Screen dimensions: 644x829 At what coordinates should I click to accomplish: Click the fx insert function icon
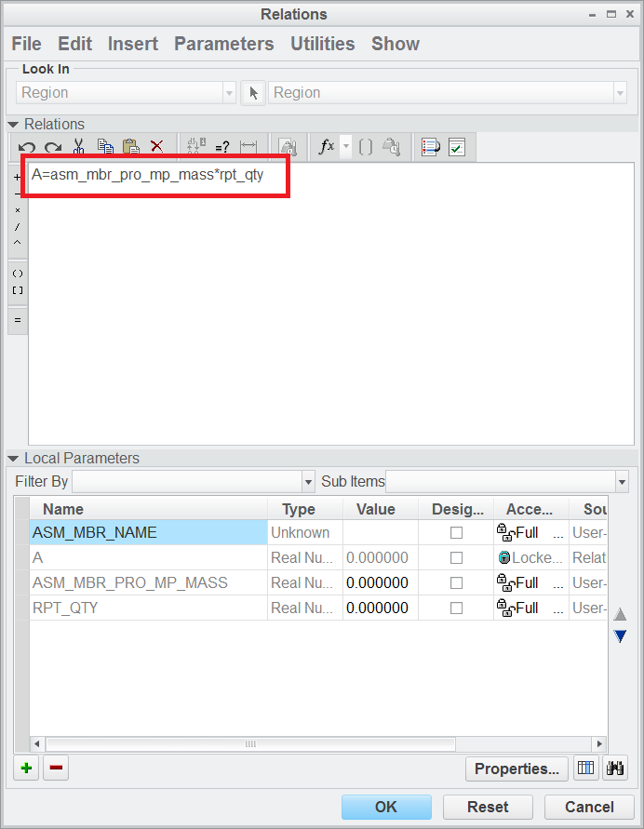click(x=326, y=147)
